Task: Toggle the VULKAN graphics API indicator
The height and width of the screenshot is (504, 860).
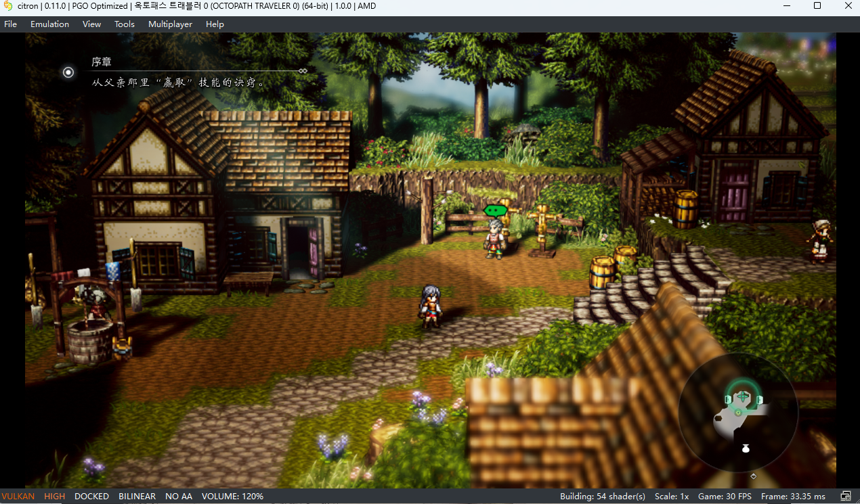Action: pyautogui.click(x=18, y=497)
